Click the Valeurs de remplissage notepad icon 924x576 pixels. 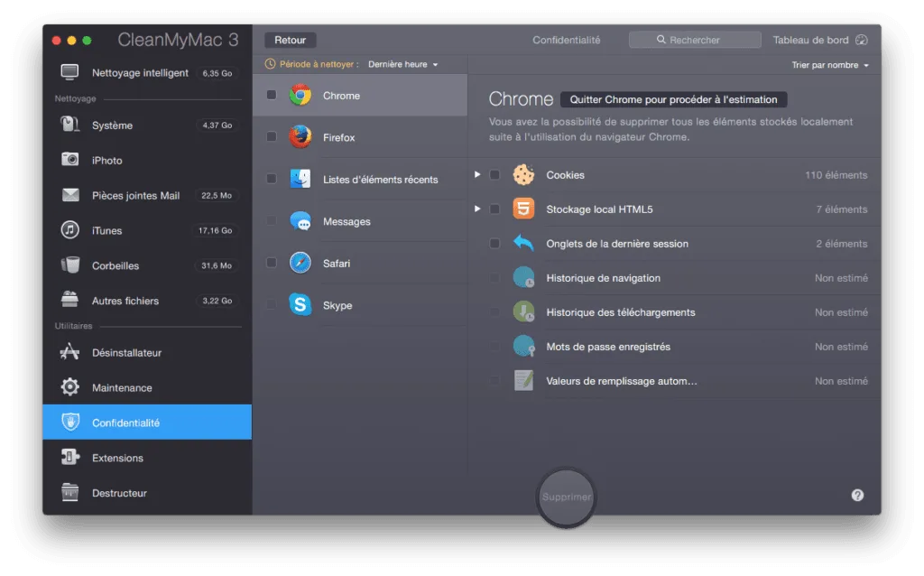pos(523,380)
